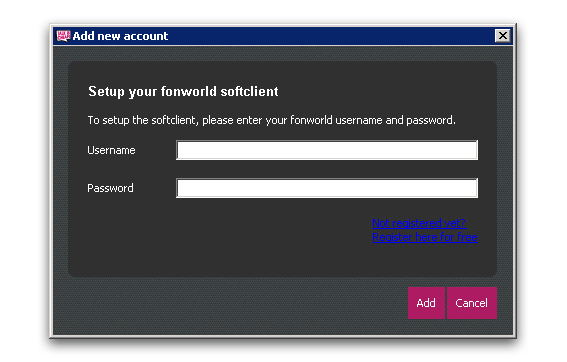Dismiss the dialog using Cancel
The width and height of the screenshot is (567, 362).
[x=472, y=303]
